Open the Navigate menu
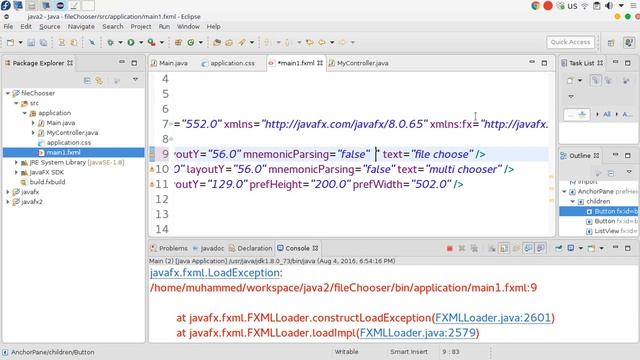The height and width of the screenshot is (360, 640). [x=81, y=27]
